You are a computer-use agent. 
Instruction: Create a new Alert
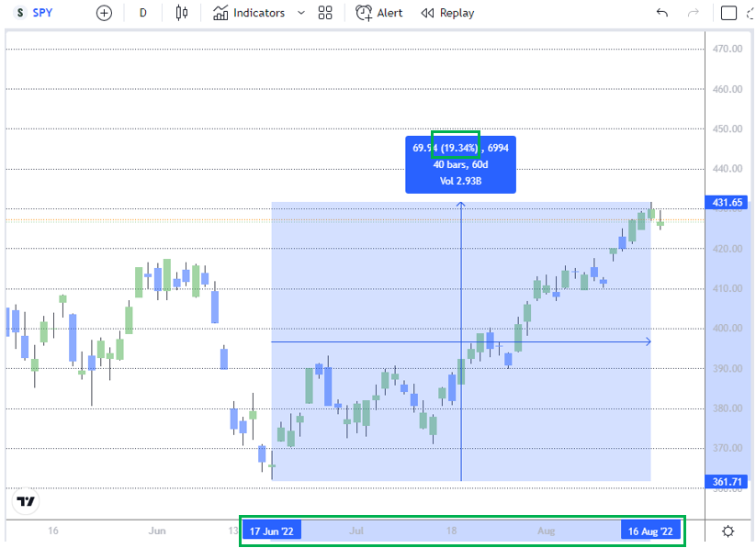378,13
